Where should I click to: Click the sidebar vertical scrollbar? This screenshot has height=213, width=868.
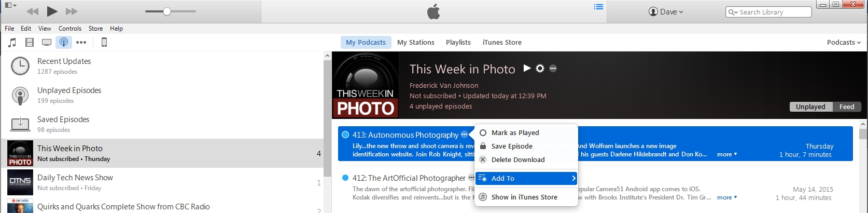(327, 119)
